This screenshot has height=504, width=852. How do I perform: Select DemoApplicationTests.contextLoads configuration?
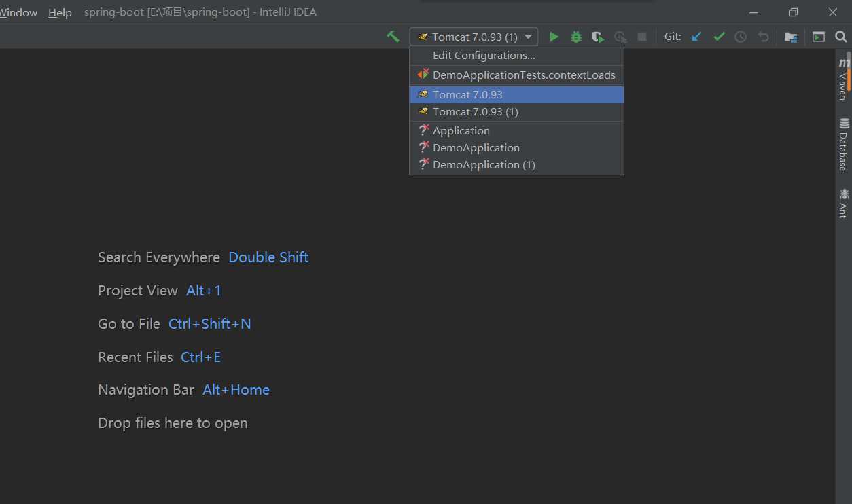coord(516,75)
